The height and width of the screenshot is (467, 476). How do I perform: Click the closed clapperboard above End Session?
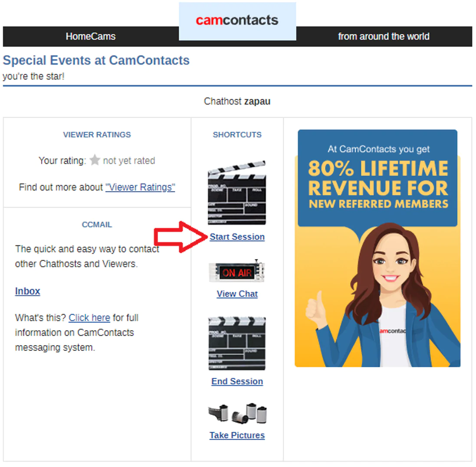coord(237,343)
